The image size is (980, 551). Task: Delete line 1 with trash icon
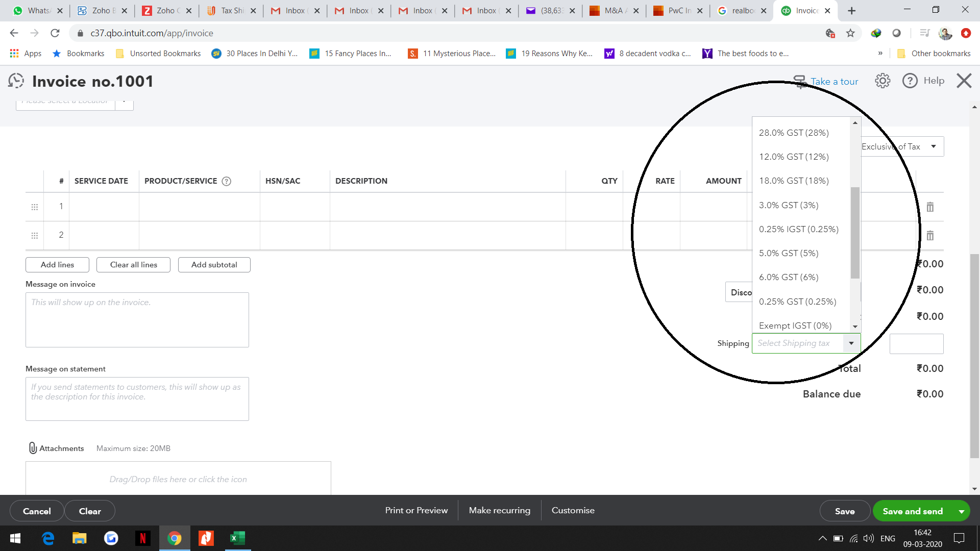930,207
